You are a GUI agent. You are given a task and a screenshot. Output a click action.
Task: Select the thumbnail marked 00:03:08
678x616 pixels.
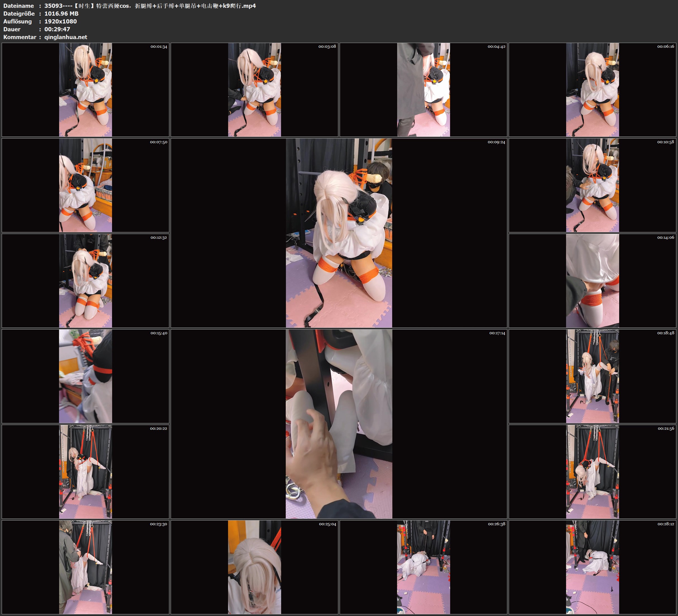(x=254, y=89)
